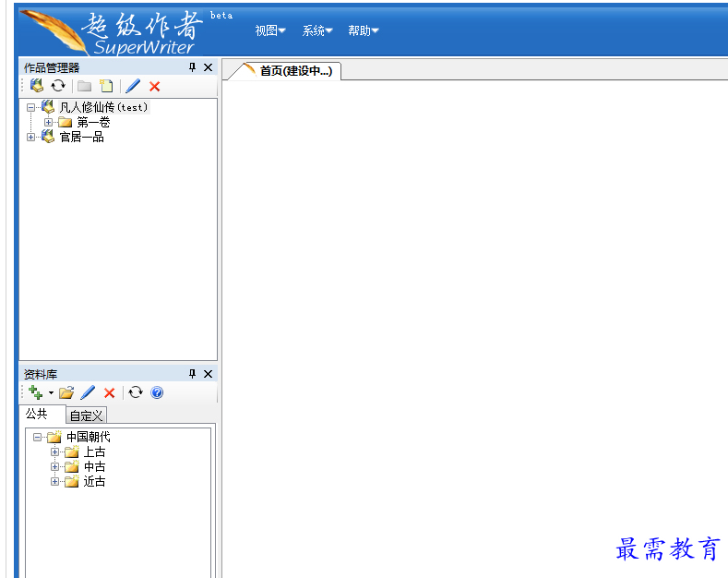728x578 pixels.
Task: Click the new book icon in 作品管理器 toolbar
Action: (x=37, y=86)
